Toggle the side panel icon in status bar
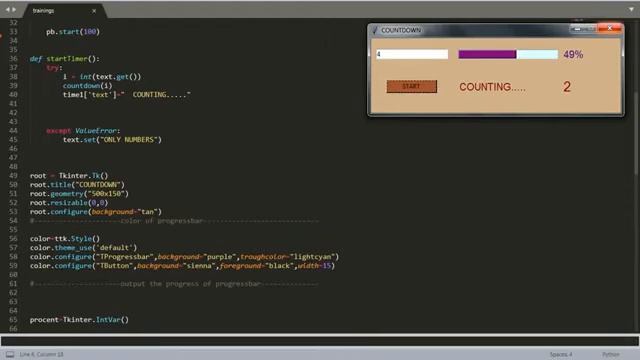Image resolution: width=640 pixels, height=360 pixels. click(x=10, y=354)
